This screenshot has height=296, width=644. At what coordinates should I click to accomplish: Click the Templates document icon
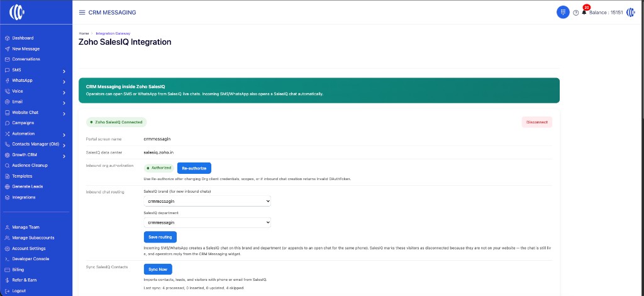[x=7, y=176]
